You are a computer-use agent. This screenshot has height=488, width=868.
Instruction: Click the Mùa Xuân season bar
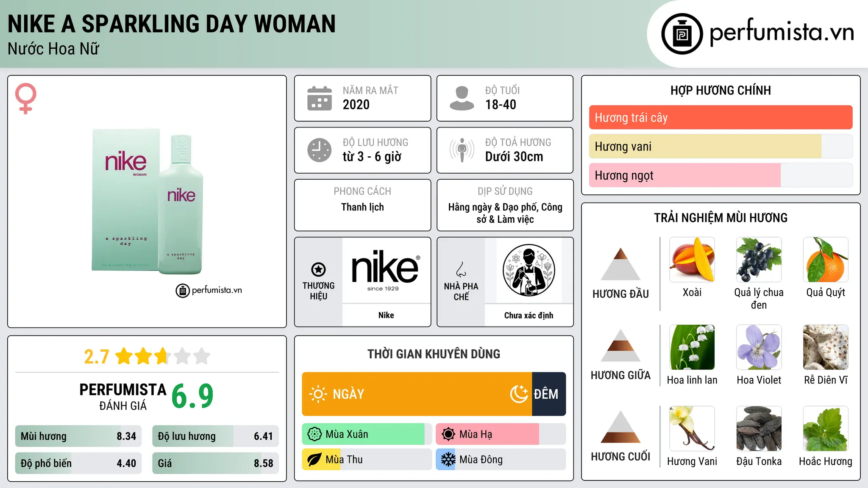367,434
